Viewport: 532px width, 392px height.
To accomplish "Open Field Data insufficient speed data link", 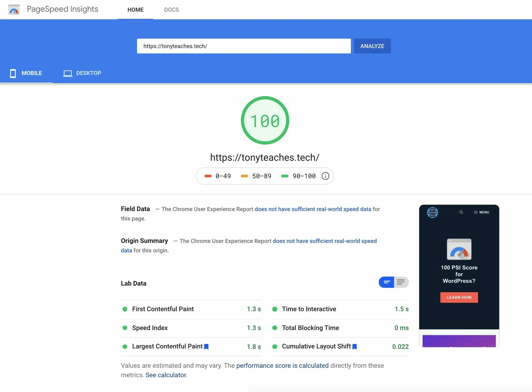I will coord(313,209).
